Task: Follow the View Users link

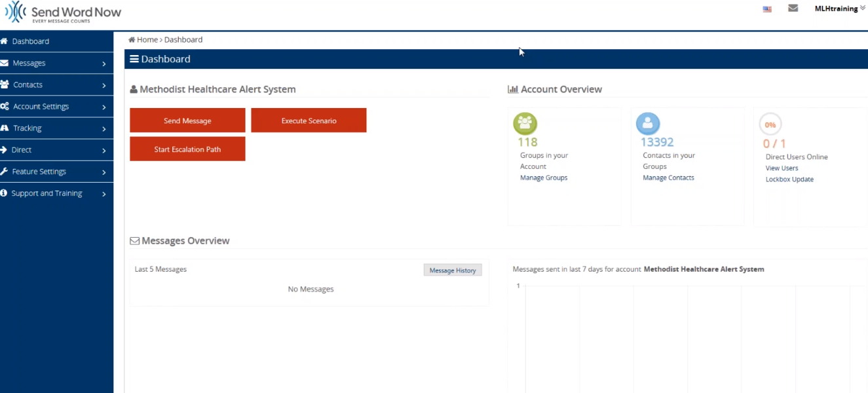Action: pyautogui.click(x=782, y=168)
